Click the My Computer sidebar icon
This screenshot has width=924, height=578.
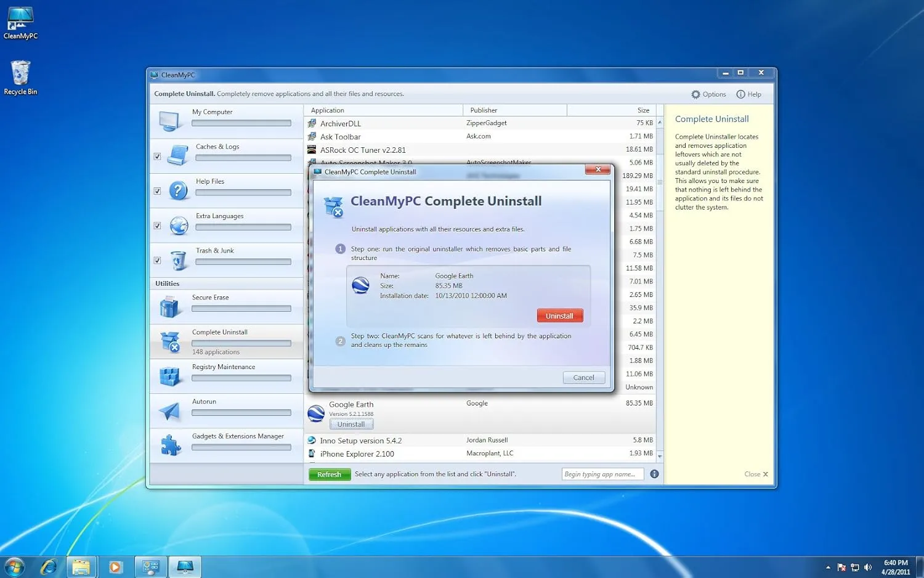point(170,121)
